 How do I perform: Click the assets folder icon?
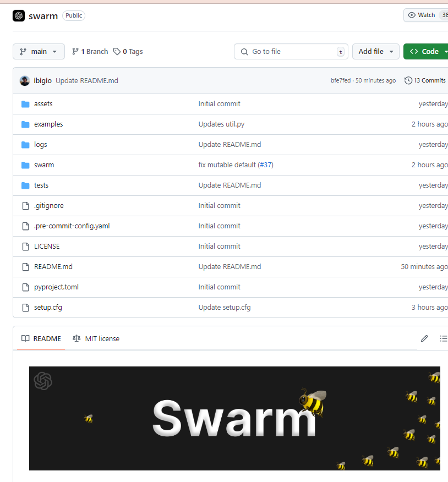25,104
